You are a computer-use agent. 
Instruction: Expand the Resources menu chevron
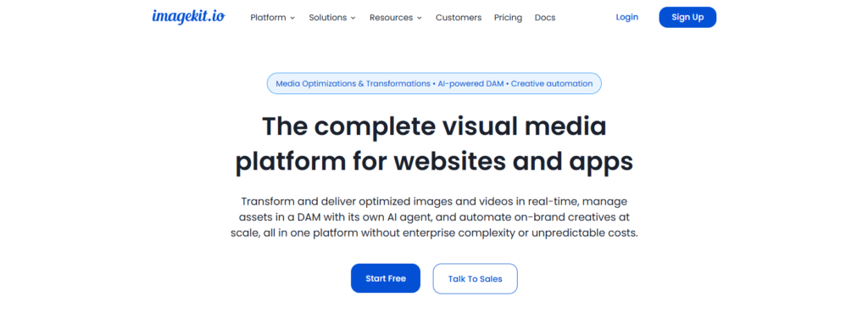(x=419, y=18)
